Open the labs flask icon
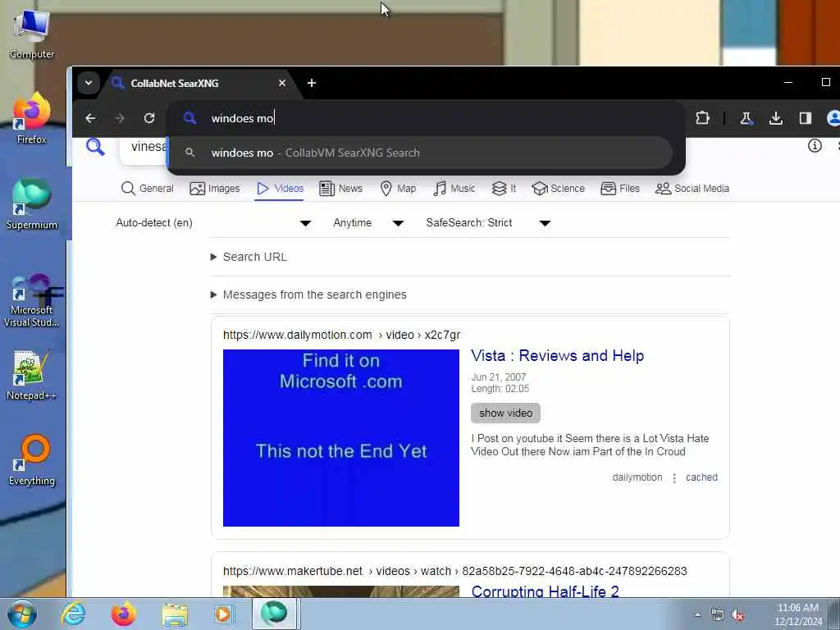This screenshot has width=840, height=630. tap(746, 118)
